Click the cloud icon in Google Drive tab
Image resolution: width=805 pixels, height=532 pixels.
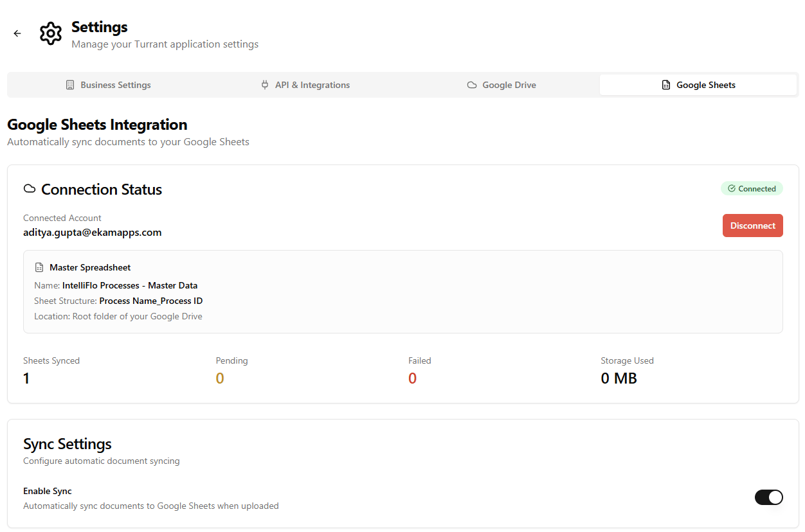472,85
